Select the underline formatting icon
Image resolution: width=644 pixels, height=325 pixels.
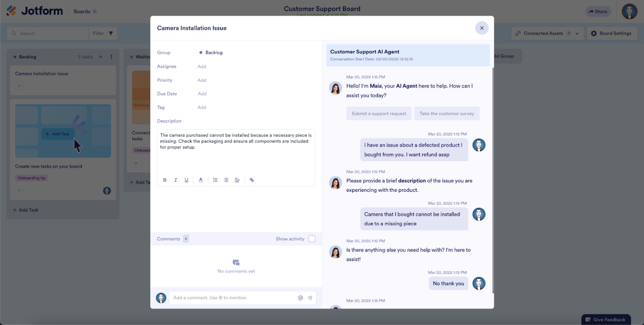click(x=186, y=180)
